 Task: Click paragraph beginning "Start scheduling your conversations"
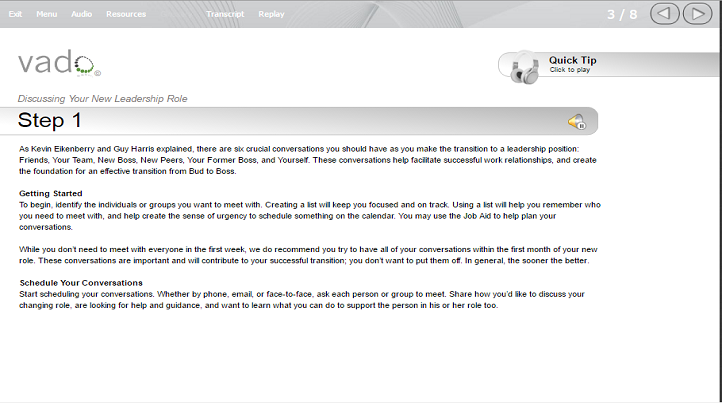[302, 300]
